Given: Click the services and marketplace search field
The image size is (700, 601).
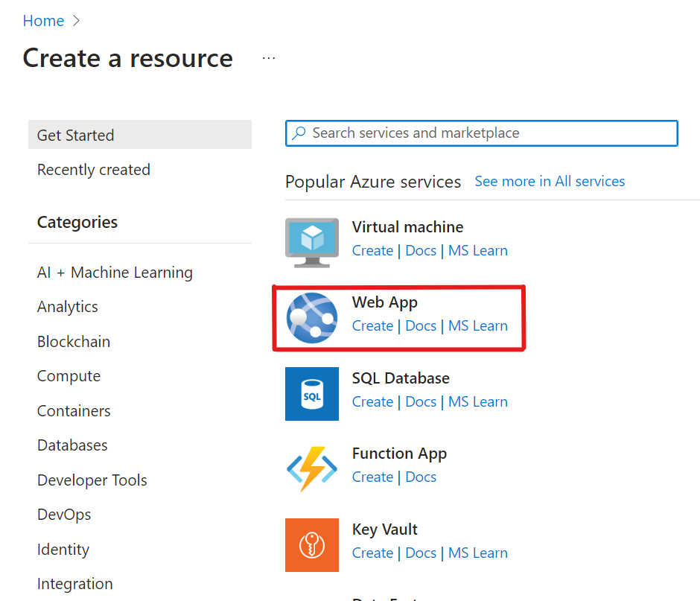Looking at the screenshot, I should (x=481, y=133).
